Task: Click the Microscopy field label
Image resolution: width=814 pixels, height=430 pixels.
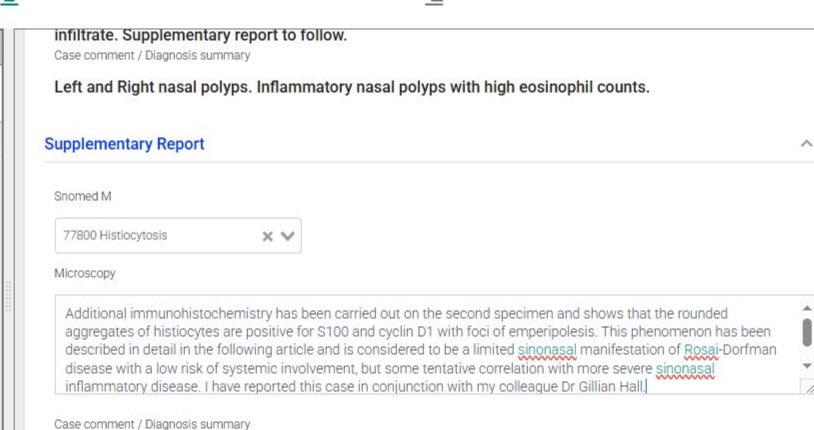Action: tap(85, 273)
